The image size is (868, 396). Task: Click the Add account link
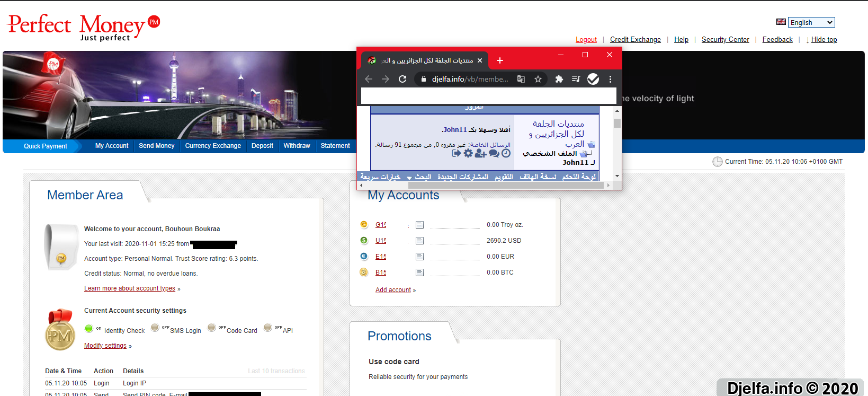tap(393, 290)
